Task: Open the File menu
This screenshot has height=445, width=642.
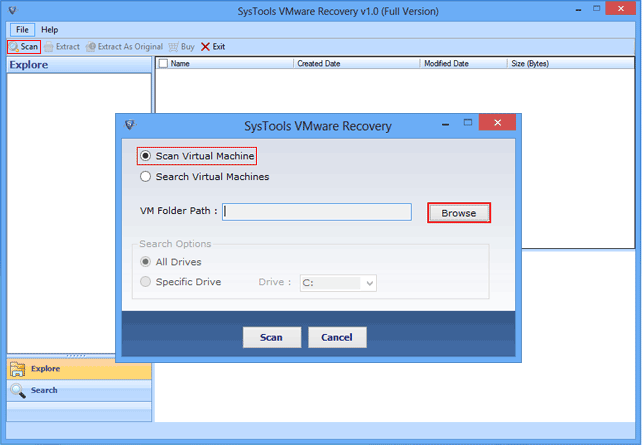Action: (22, 29)
